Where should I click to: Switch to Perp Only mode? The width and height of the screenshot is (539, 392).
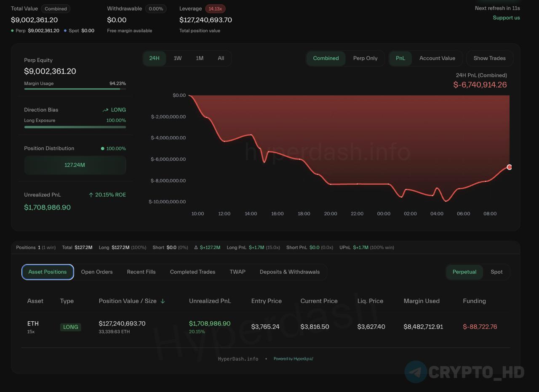tap(365, 58)
